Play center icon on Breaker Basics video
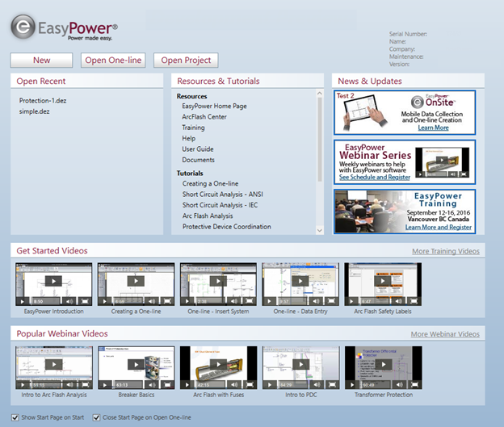 point(136,364)
